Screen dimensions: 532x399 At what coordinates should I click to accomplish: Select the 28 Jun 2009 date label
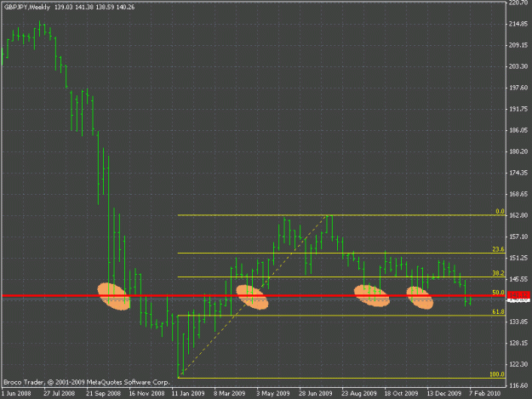pyautogui.click(x=315, y=394)
